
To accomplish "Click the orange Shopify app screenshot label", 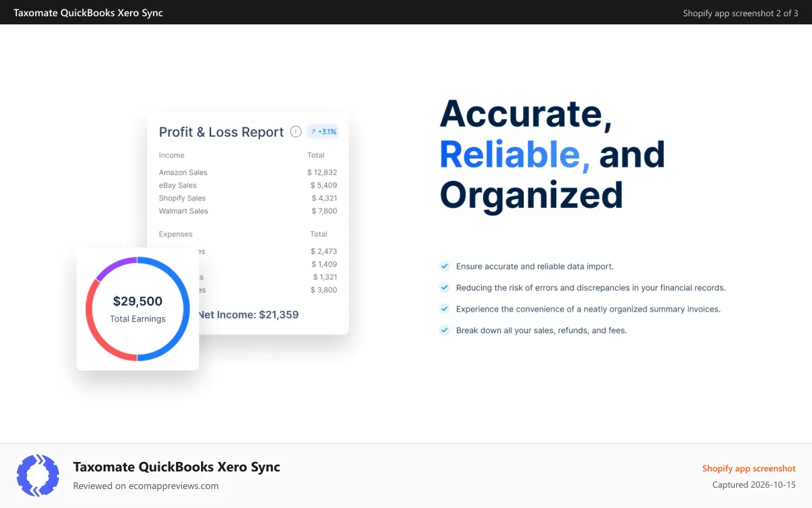I will point(748,469).
